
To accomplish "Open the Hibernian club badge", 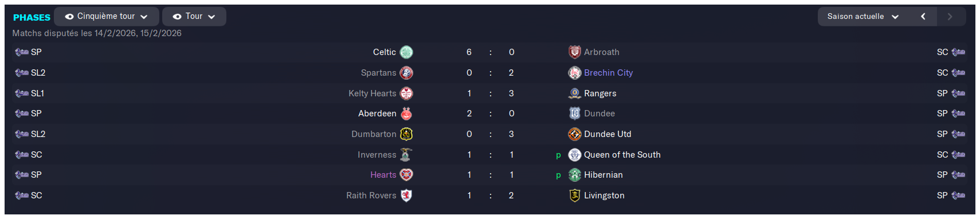I will [574, 175].
